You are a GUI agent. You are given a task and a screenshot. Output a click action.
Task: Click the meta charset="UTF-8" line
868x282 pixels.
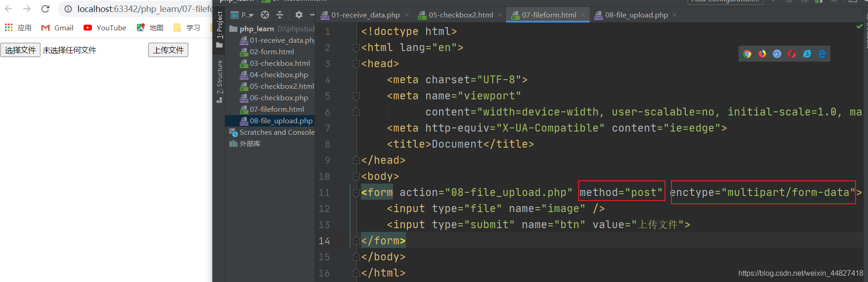click(x=457, y=80)
